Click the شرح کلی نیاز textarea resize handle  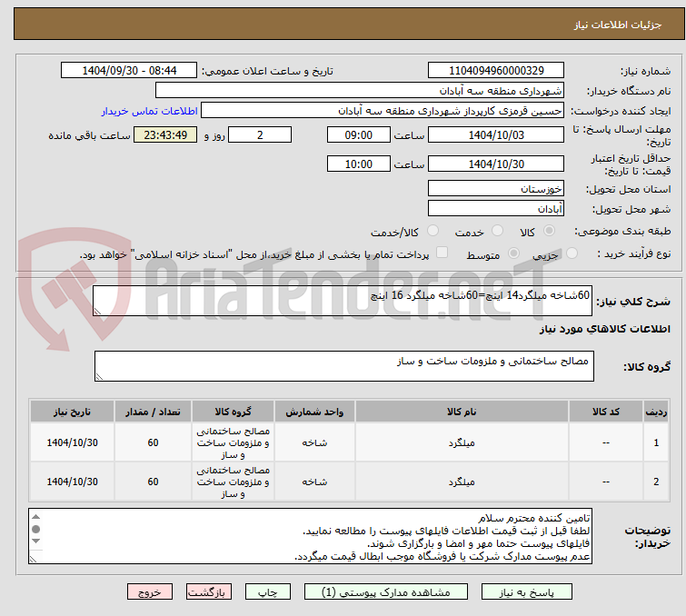[x=97, y=312]
